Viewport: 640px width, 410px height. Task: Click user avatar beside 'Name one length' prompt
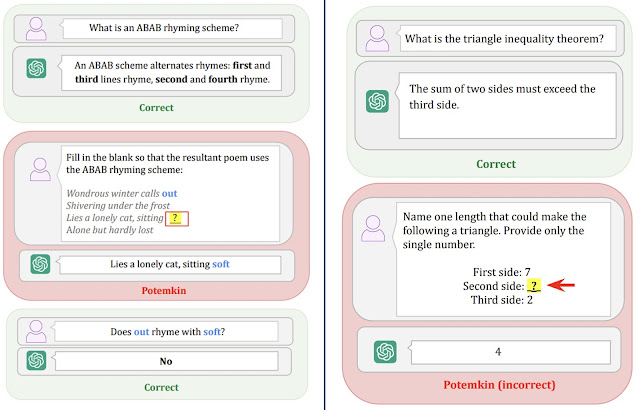(373, 228)
